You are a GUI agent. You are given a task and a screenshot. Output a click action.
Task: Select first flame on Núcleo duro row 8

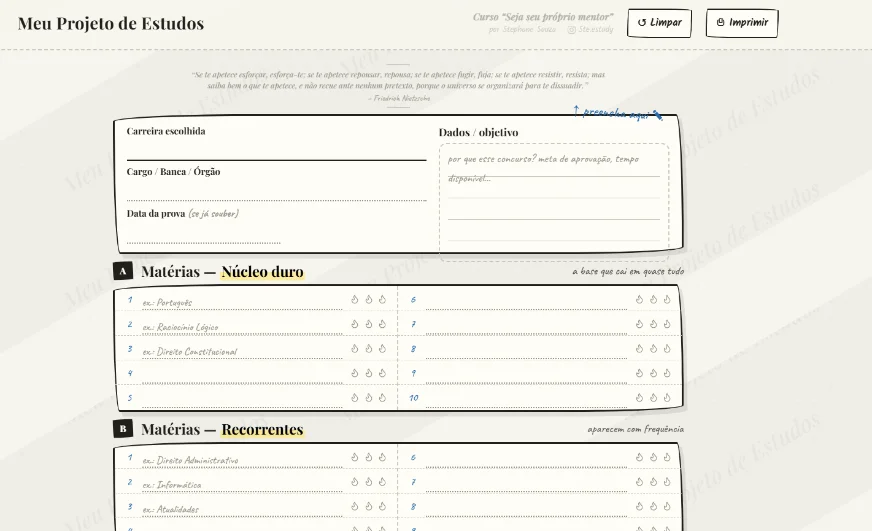(640, 349)
